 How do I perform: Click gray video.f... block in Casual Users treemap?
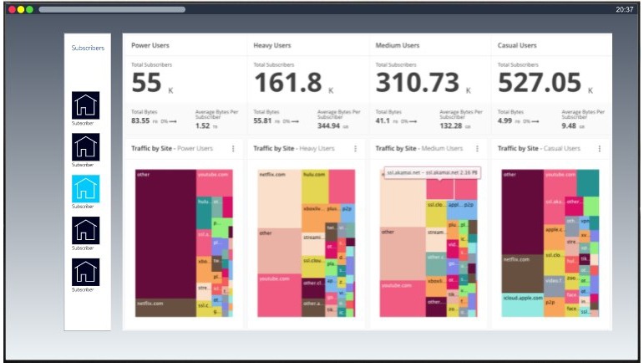pos(554,286)
